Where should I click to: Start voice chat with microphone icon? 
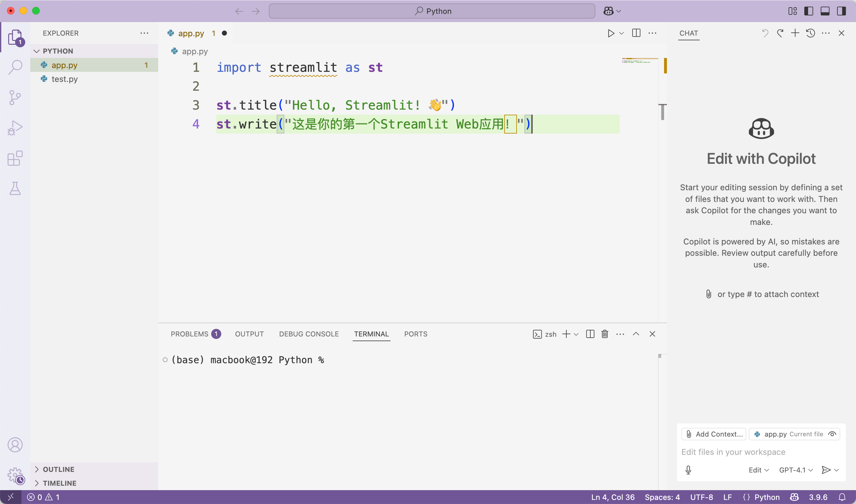[688, 470]
